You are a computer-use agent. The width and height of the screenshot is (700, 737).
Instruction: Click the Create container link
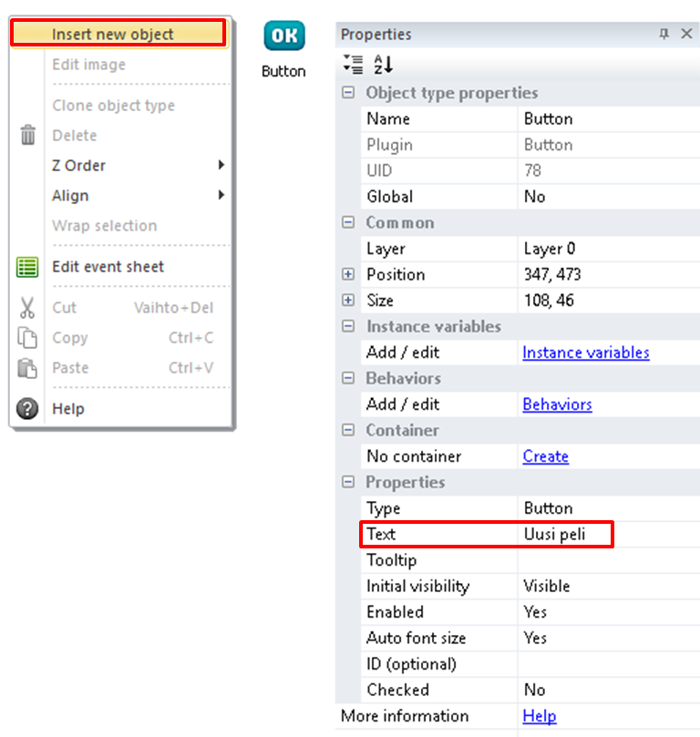tap(545, 456)
